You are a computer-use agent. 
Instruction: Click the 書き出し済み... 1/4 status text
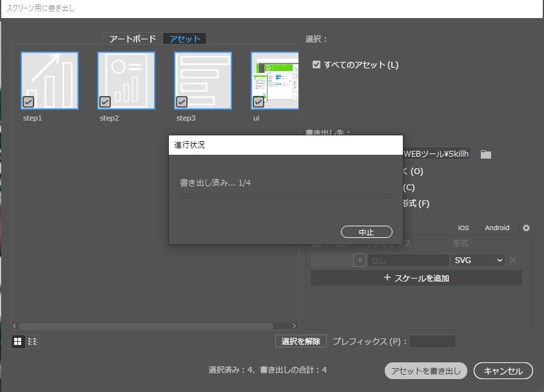pos(215,183)
